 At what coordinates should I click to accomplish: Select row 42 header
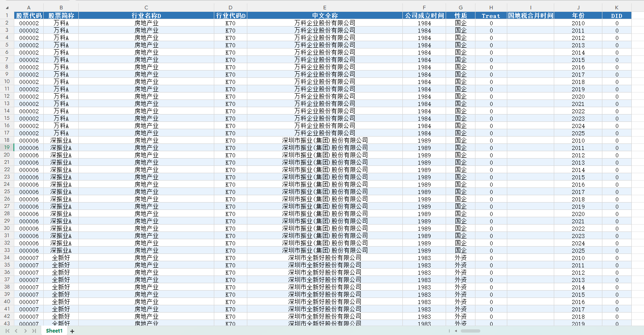[7, 316]
